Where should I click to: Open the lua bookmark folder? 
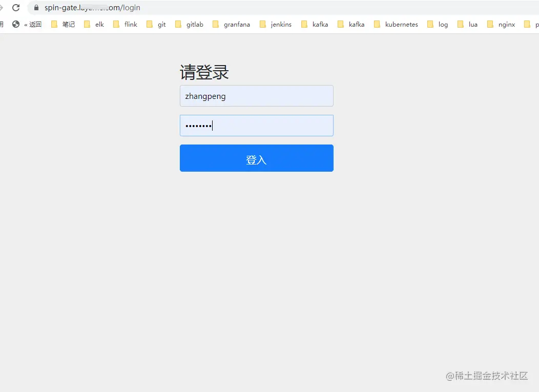467,24
